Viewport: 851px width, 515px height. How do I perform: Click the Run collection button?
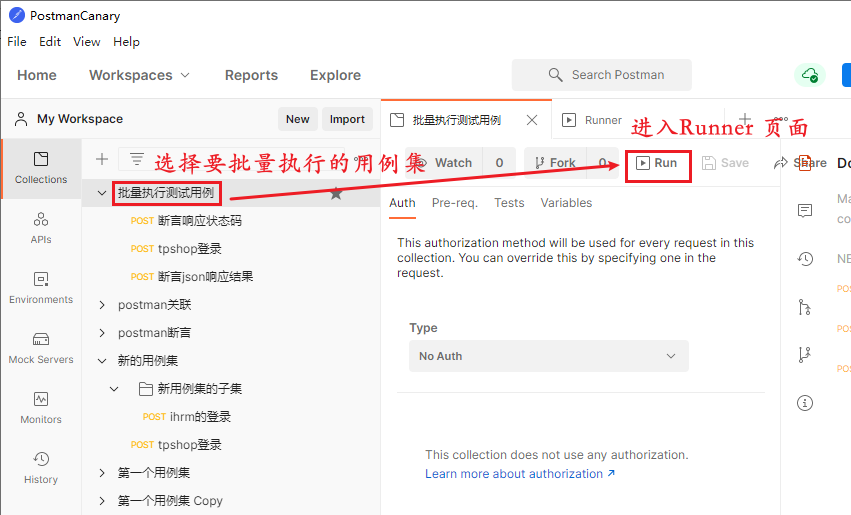[x=658, y=163]
